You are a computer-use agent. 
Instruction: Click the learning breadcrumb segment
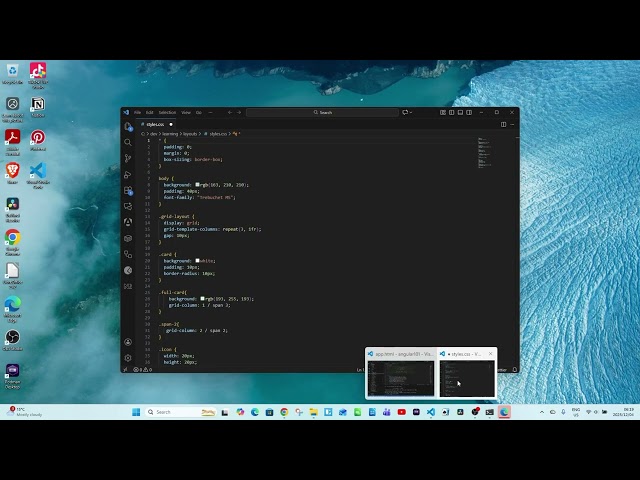(x=170, y=134)
